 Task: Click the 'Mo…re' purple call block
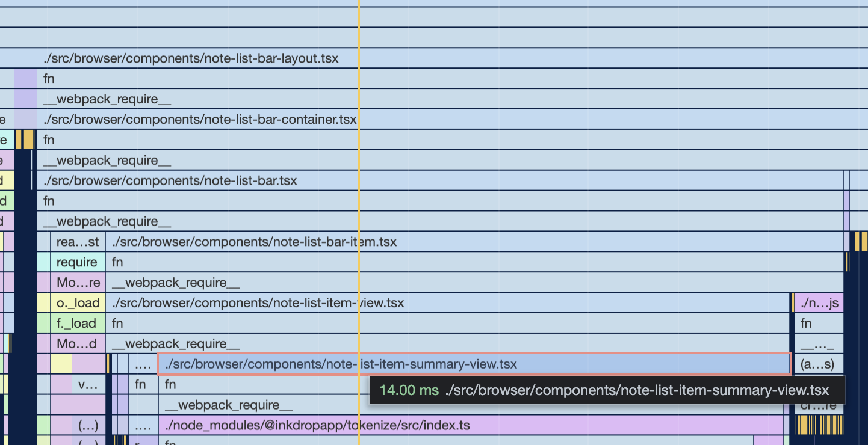pos(77,283)
